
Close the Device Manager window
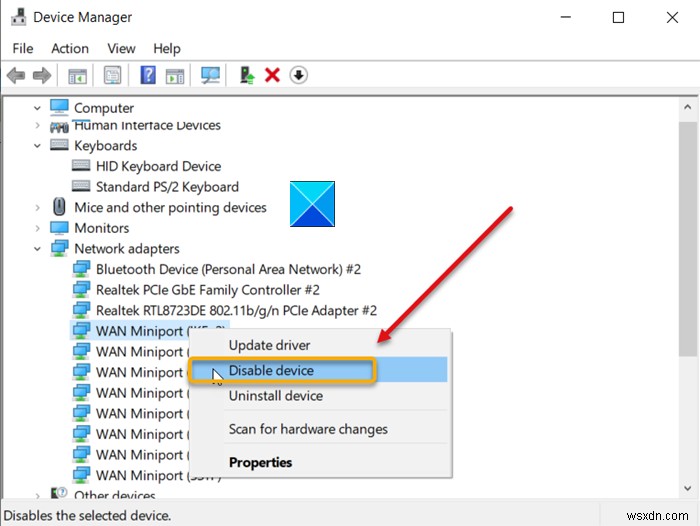tap(672, 17)
